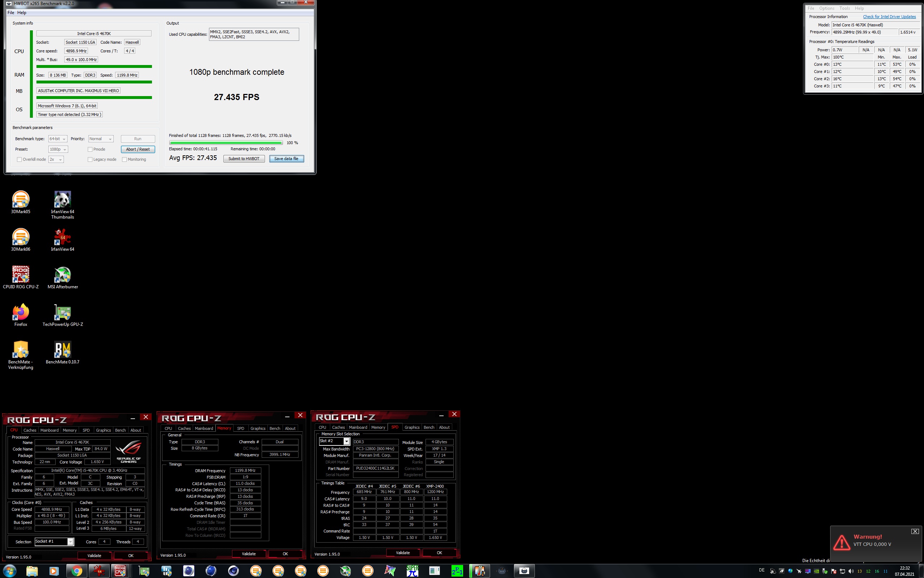Open the Benchmark type 64-bit dropdown

coord(58,139)
